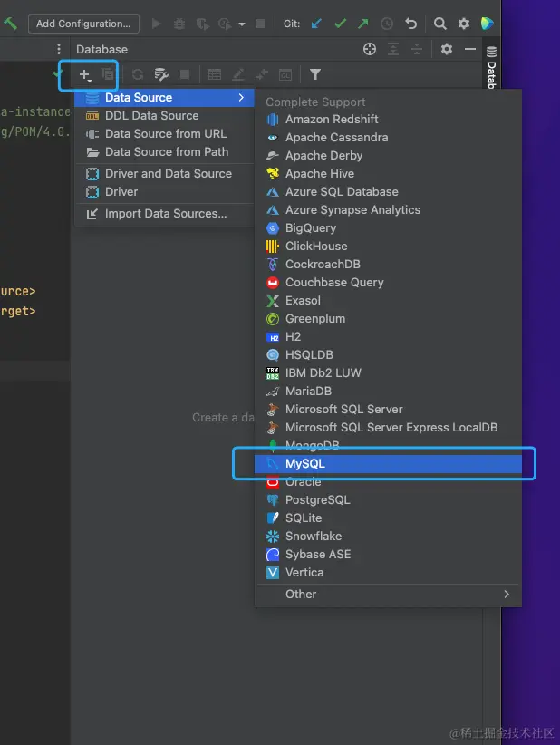This screenshot has height=745, width=560.
Task: Click the New (plus) data source button
Action: click(84, 74)
